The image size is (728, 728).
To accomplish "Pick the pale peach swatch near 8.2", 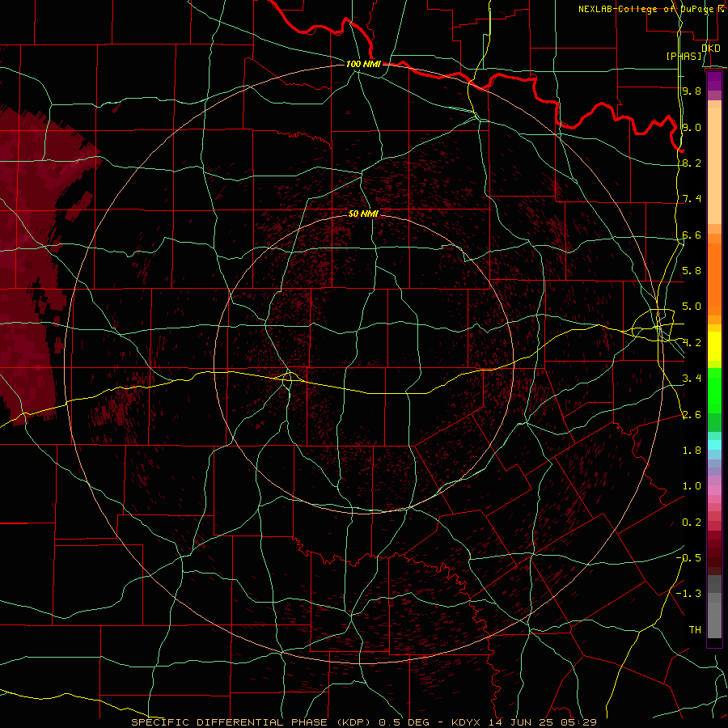I will [714, 167].
